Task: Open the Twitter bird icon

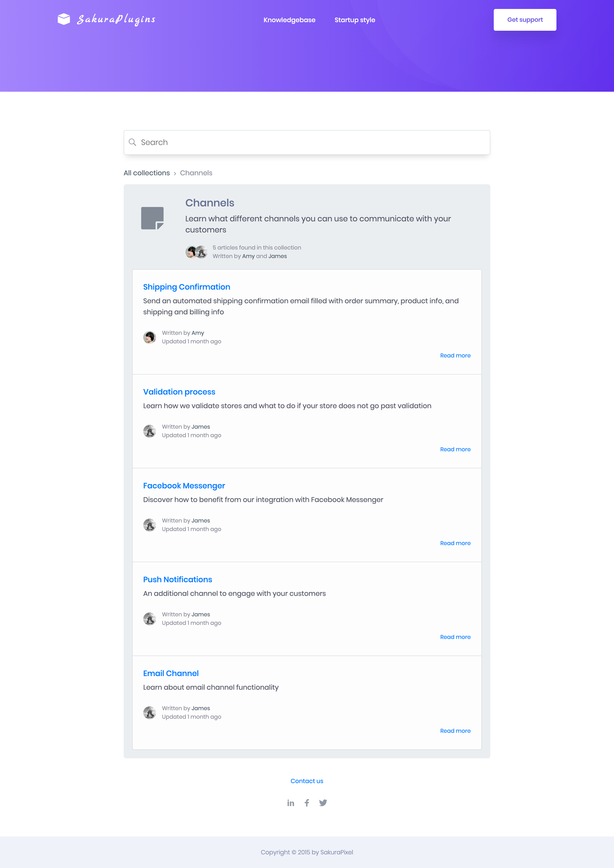Action: [323, 803]
